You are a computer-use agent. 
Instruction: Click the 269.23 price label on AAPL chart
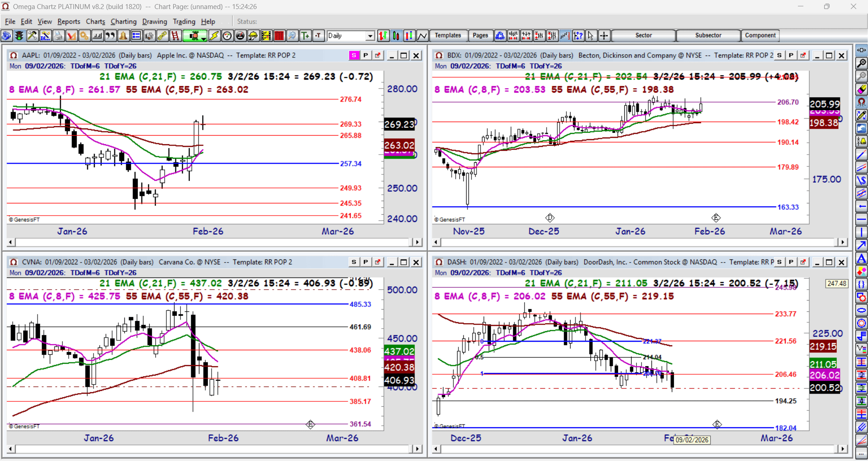(399, 124)
